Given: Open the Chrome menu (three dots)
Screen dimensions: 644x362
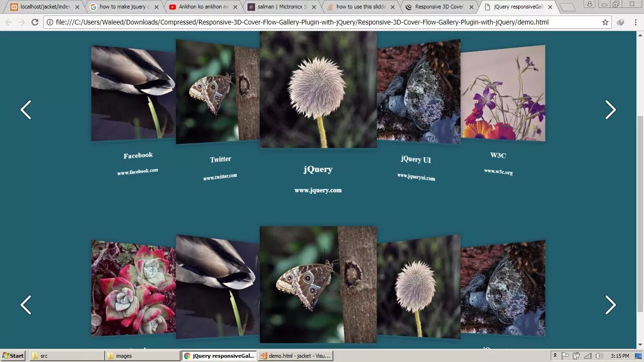Looking at the screenshot, I should [x=636, y=22].
